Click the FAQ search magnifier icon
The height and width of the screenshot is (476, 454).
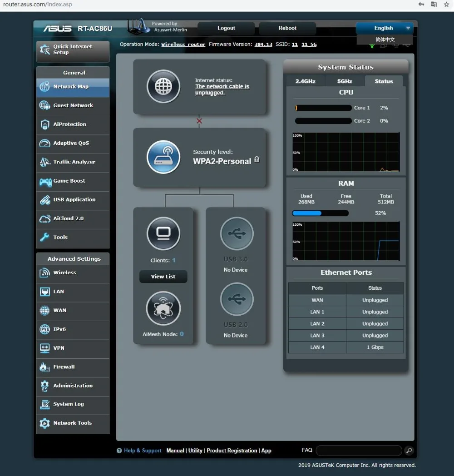[409, 451]
